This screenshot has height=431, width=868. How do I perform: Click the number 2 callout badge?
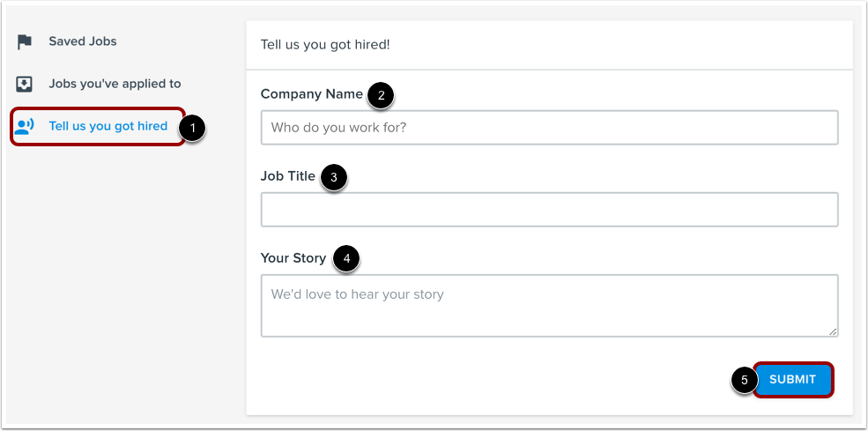(380, 95)
